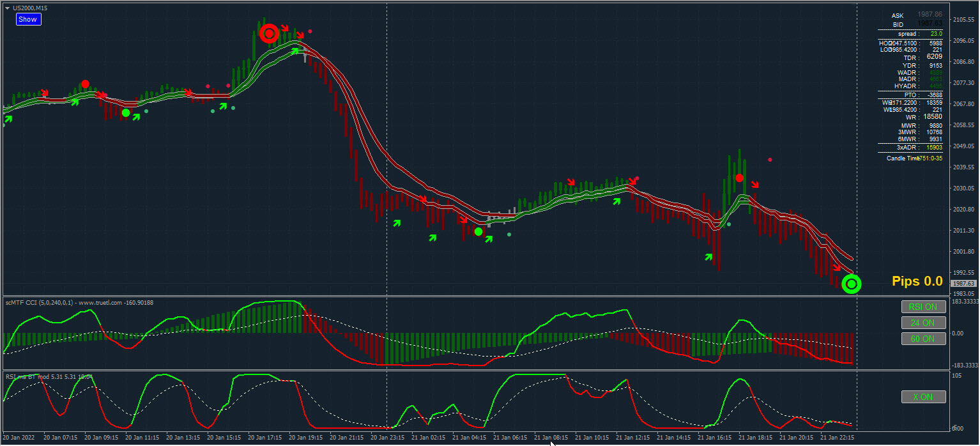The height and width of the screenshot is (446, 980).
Task: Select the large green bullseye buy signal
Action: point(852,284)
